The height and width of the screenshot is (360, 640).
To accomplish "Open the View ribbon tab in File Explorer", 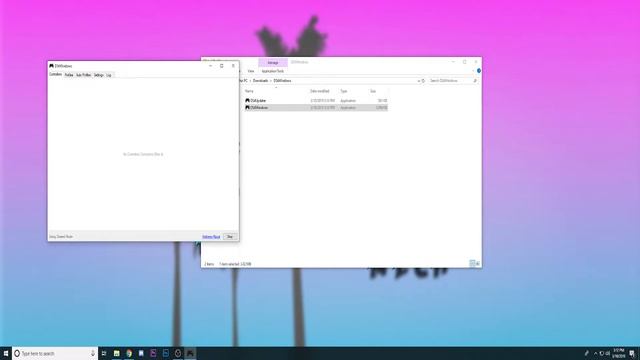I will pyautogui.click(x=251, y=71).
